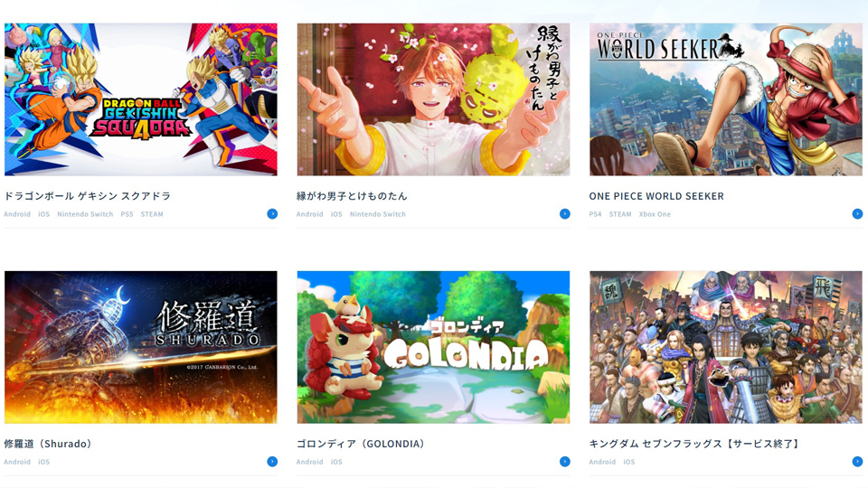Image resolution: width=868 pixels, height=488 pixels.
Task: Open the Kingdom Seven Flags artwork thumbnail
Action: pyautogui.click(x=726, y=347)
